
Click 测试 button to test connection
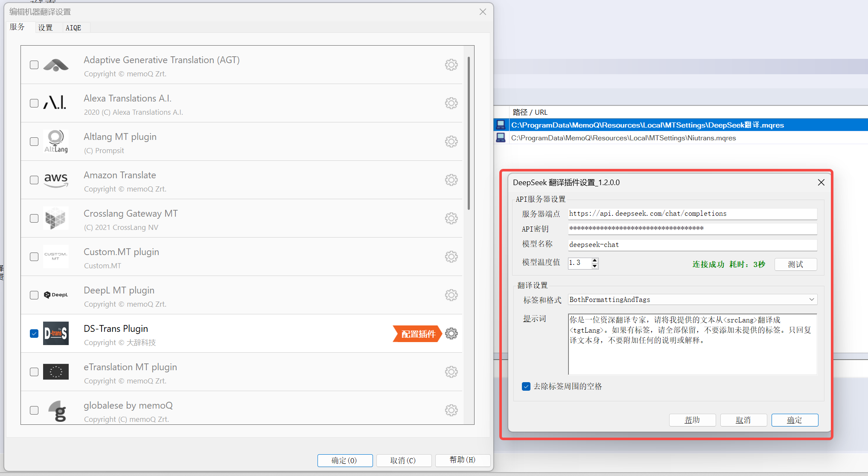click(x=795, y=264)
